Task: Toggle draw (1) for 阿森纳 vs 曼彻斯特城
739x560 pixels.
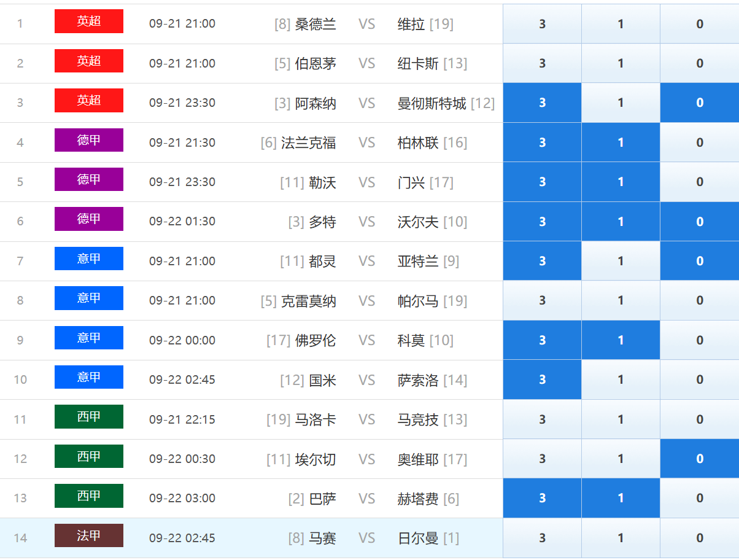Action: pos(621,103)
